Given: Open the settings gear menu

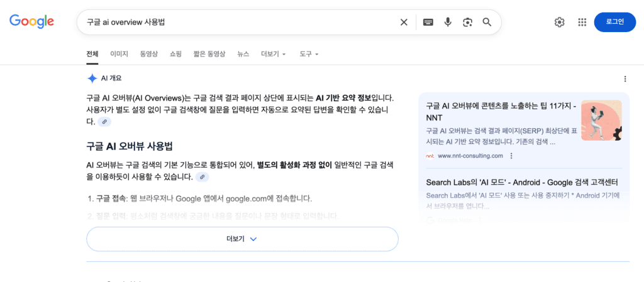Looking at the screenshot, I should (559, 22).
